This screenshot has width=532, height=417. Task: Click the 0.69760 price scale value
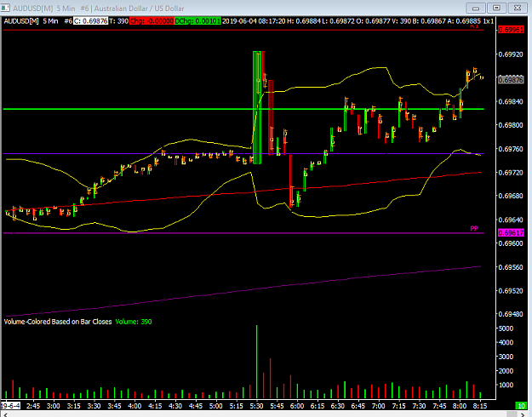pyautogui.click(x=511, y=149)
